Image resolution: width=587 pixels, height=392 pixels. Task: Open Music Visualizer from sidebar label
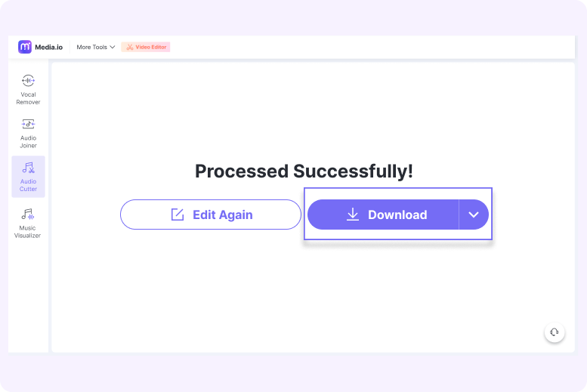pyautogui.click(x=28, y=232)
